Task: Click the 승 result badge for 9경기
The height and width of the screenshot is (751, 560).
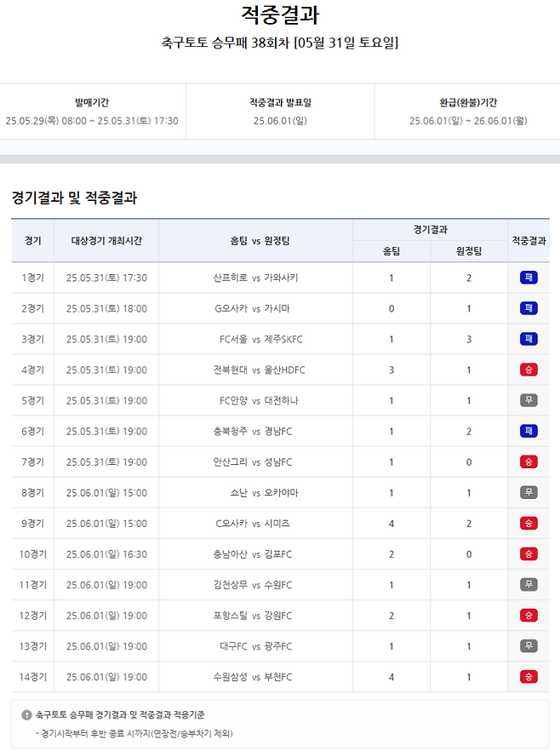Action: 529,523
